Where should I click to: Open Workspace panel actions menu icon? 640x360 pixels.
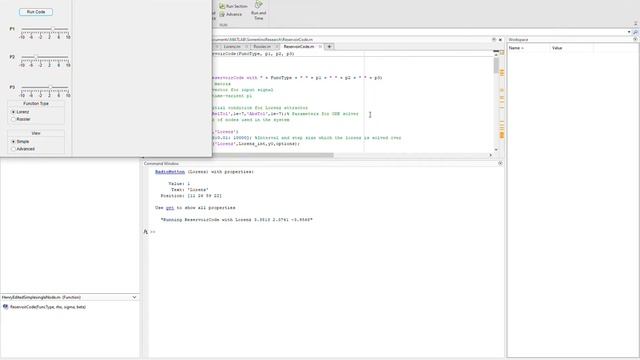[x=635, y=40]
